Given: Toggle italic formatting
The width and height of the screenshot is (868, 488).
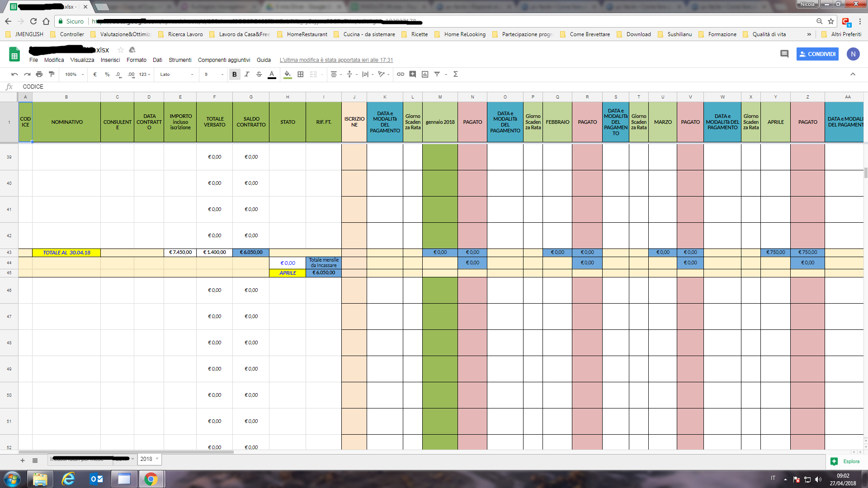Looking at the screenshot, I should coord(247,74).
